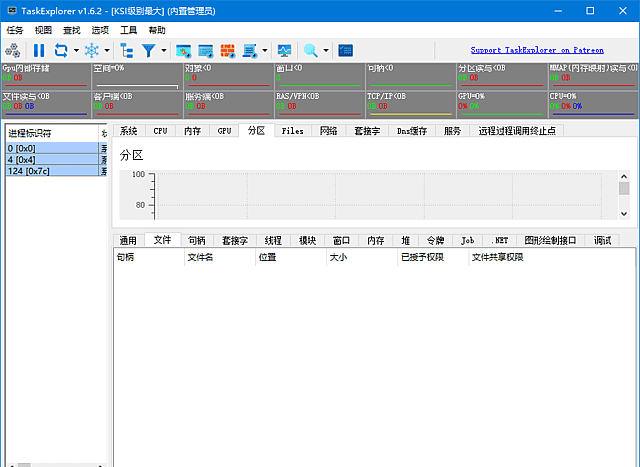Click the snowflake freeze icon
This screenshot has width=640, height=467.
92,51
